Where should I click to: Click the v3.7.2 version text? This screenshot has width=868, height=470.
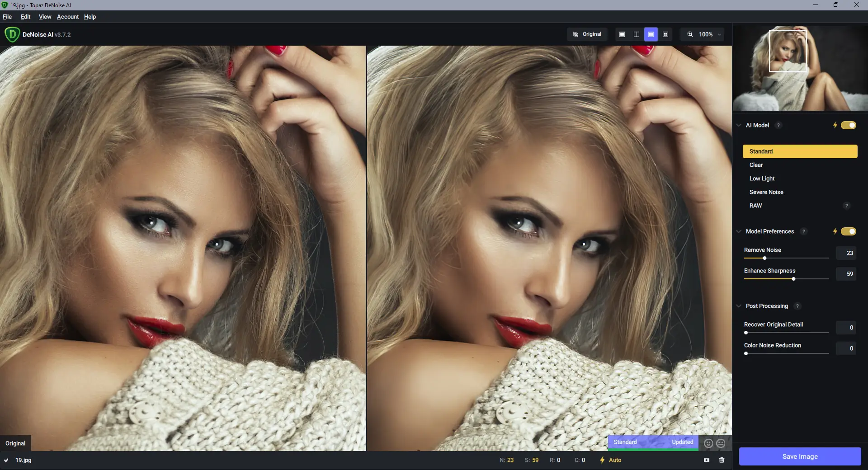[62, 35]
